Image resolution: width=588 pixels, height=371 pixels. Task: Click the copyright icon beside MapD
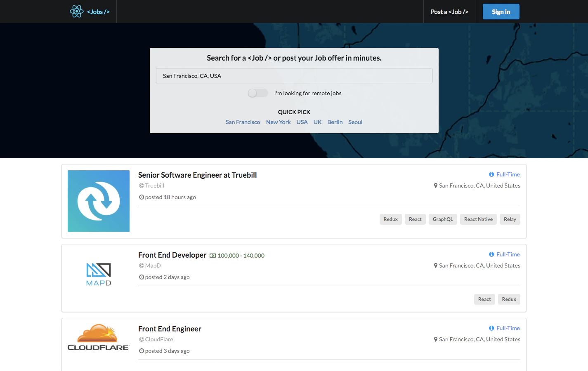click(141, 265)
